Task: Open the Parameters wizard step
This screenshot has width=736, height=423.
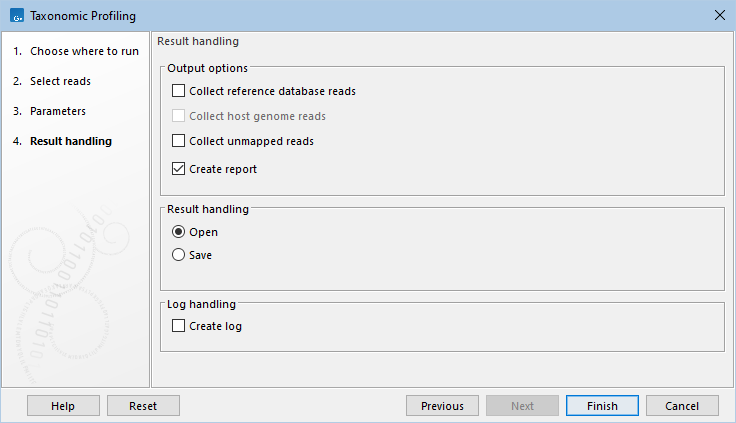Action: pyautogui.click(x=57, y=111)
